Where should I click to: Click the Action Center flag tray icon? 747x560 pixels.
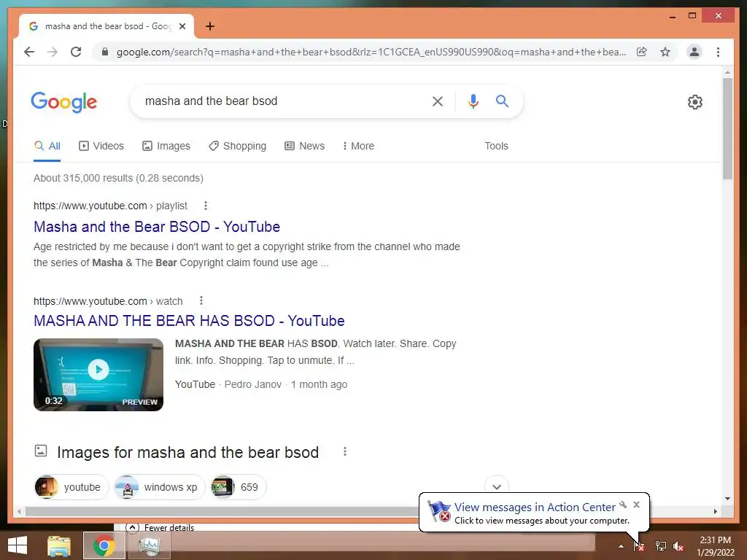[x=639, y=546]
